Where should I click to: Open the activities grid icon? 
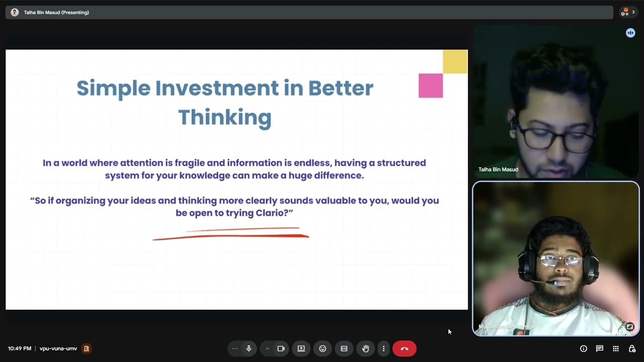click(616, 348)
